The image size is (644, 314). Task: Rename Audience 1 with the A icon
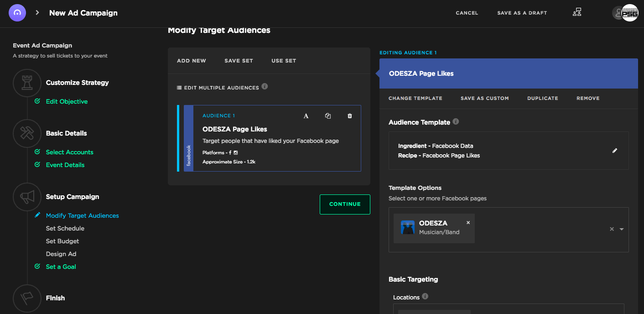[x=306, y=116]
